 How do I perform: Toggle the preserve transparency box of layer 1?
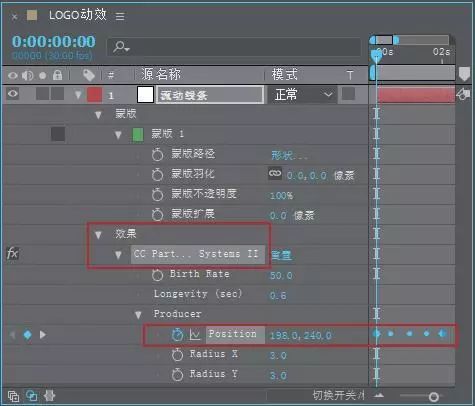point(348,94)
